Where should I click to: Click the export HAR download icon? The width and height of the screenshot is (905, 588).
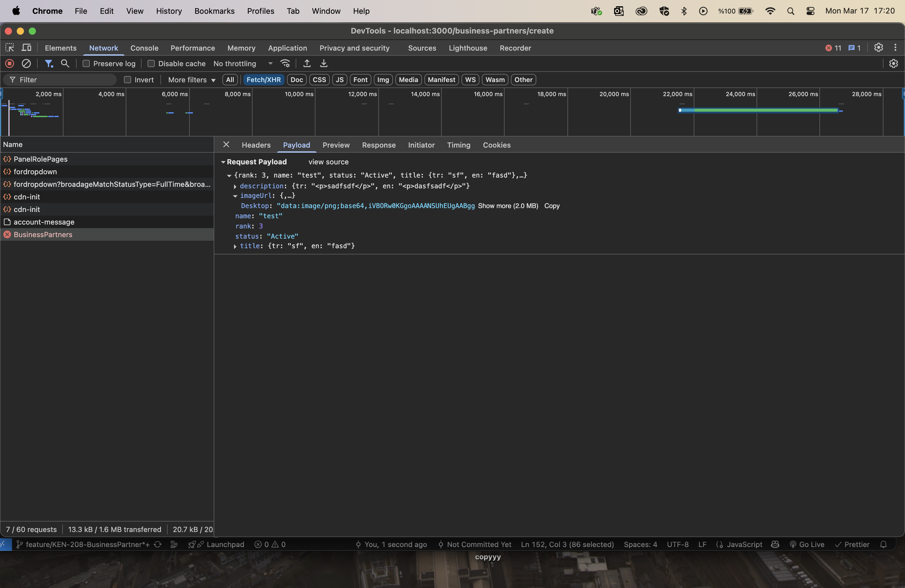pyautogui.click(x=324, y=63)
